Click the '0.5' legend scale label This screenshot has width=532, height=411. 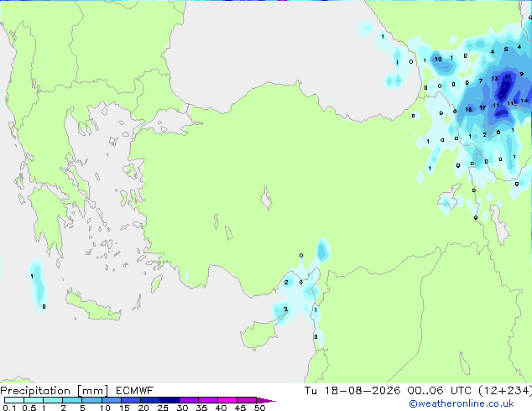29,408
